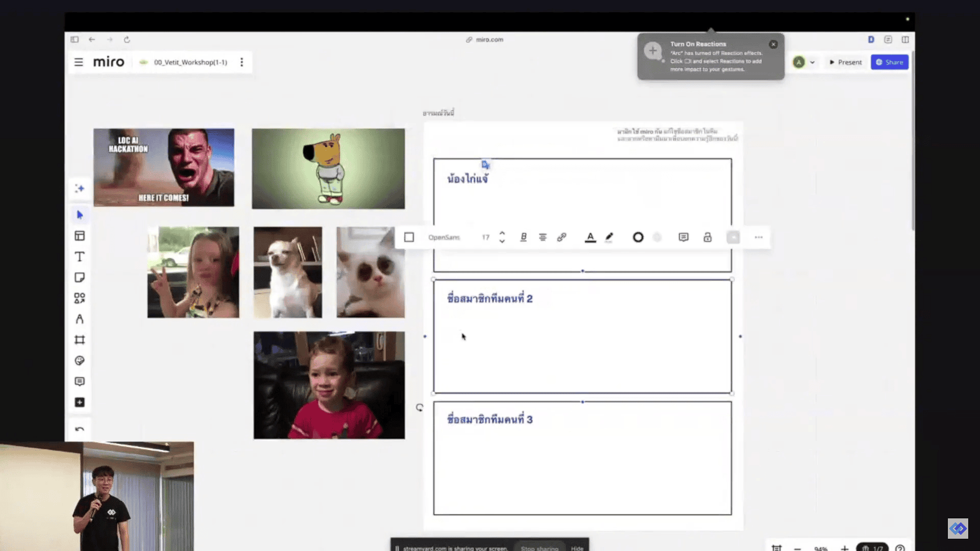Viewport: 980px width, 551px height.
Task: Click the translate icon above first box
Action: [485, 165]
